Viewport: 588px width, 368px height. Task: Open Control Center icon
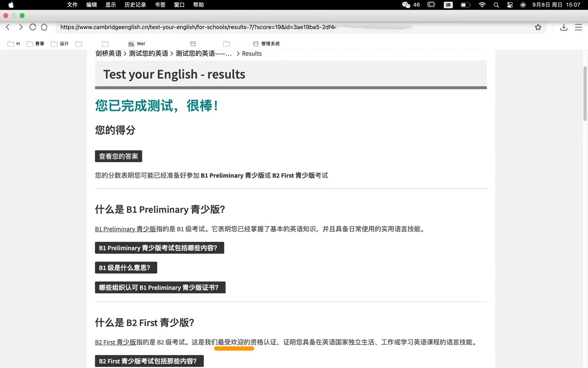(510, 5)
